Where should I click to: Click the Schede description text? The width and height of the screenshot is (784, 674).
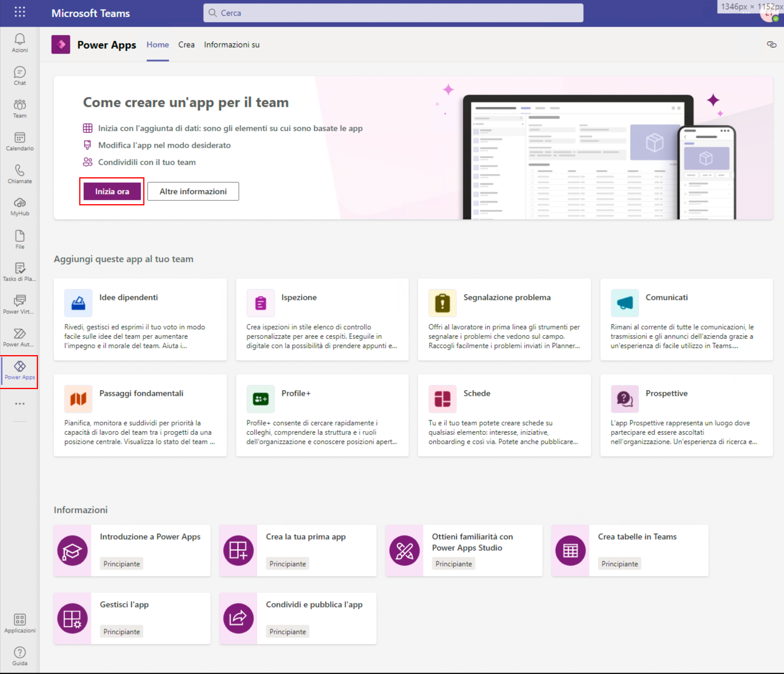tap(503, 432)
